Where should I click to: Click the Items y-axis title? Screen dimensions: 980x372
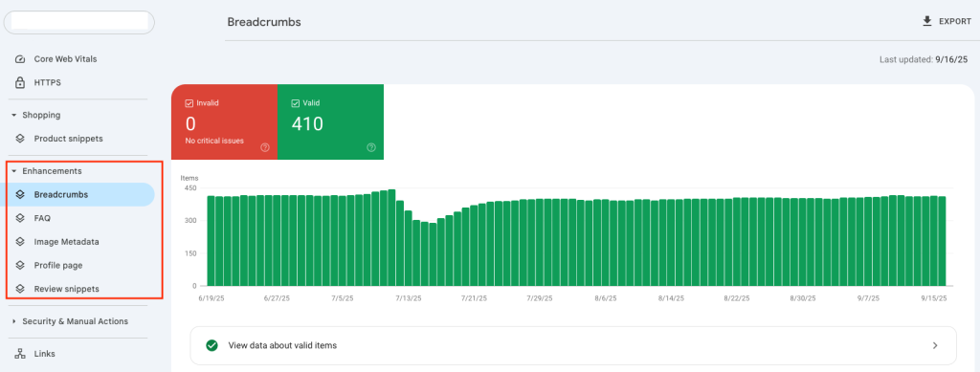pos(189,178)
